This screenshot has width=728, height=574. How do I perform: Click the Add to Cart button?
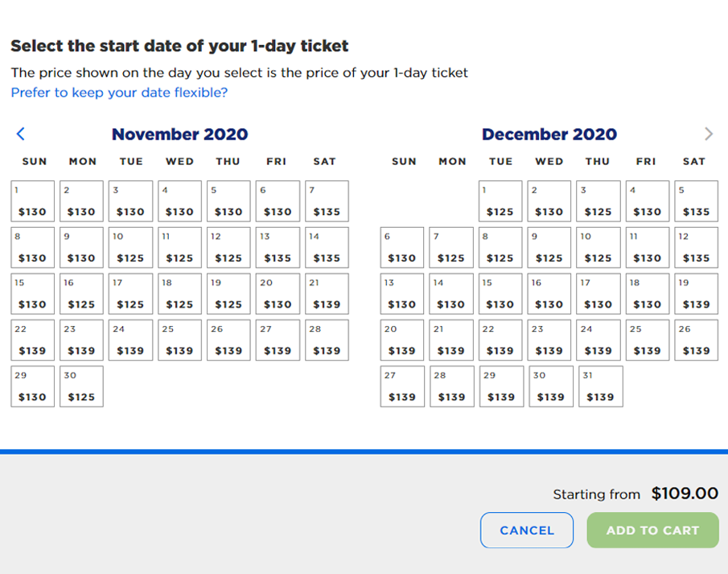652,531
